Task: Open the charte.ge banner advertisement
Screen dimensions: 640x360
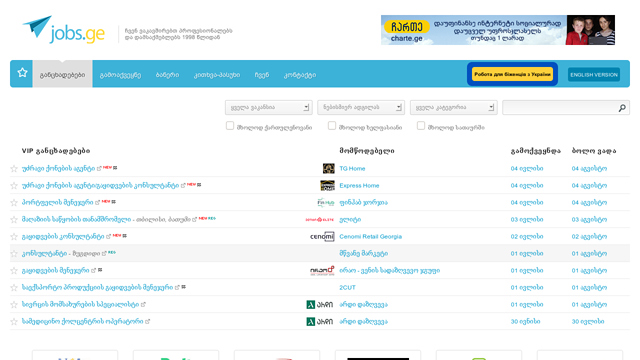Action: click(x=498, y=30)
